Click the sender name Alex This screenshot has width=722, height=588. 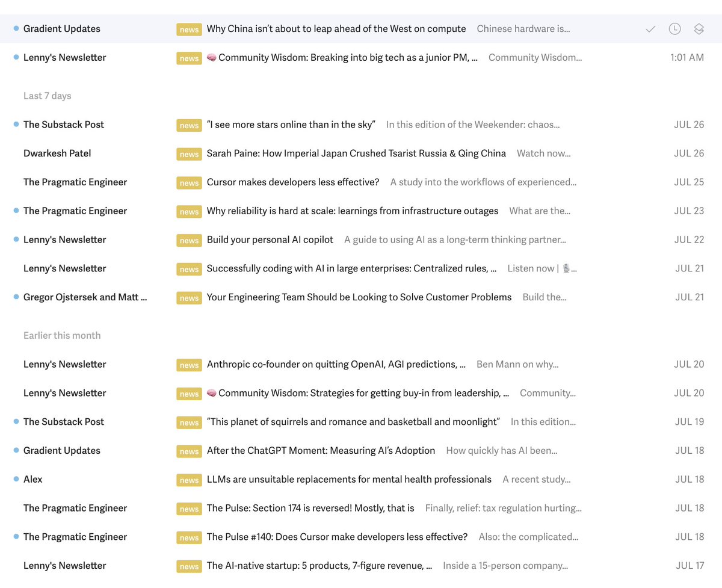coord(33,480)
